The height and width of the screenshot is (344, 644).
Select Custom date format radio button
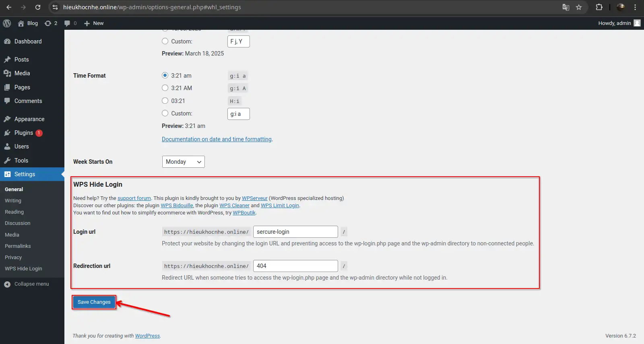165,41
